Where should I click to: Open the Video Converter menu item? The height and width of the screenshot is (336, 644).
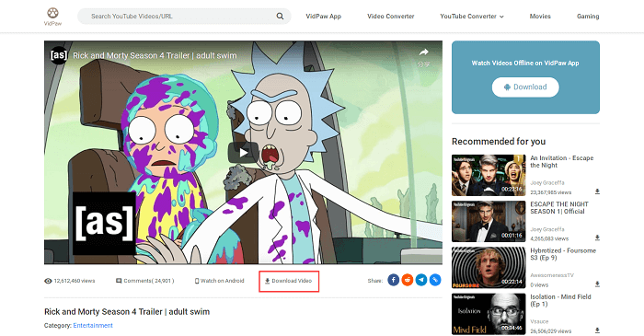(x=391, y=16)
